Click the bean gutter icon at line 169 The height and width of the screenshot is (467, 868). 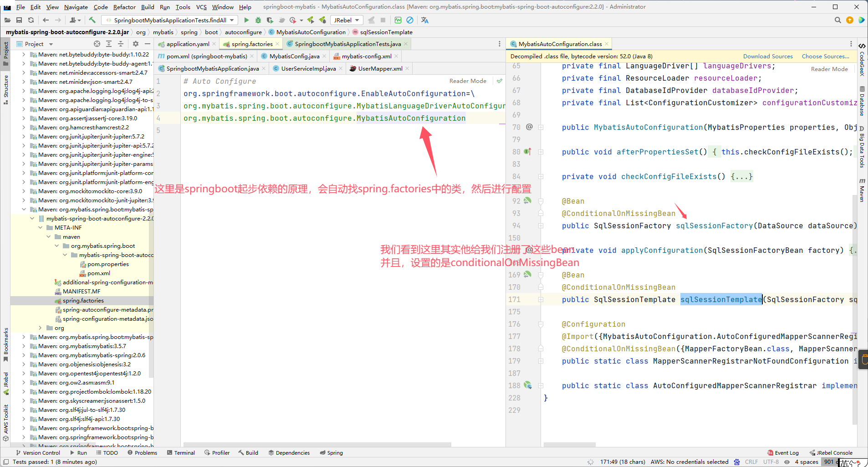pos(527,274)
